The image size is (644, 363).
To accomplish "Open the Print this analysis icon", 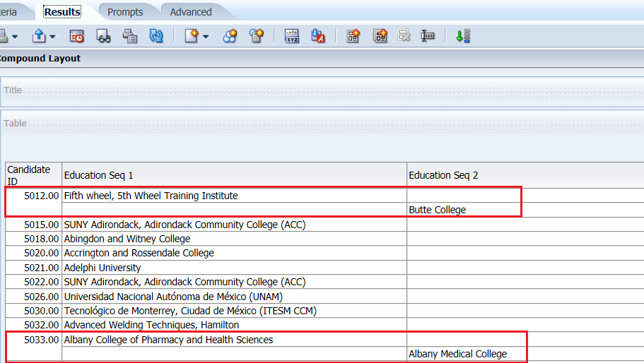I will (x=4, y=36).
